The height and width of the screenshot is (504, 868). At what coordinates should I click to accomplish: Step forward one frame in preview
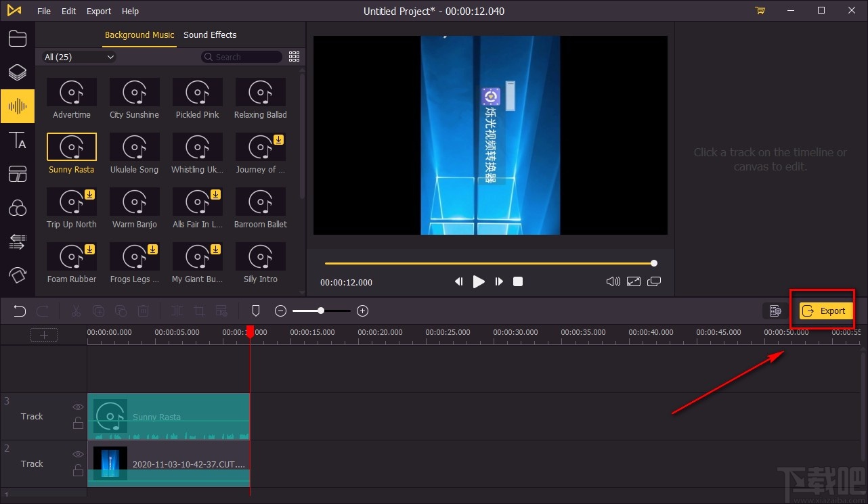click(x=499, y=281)
